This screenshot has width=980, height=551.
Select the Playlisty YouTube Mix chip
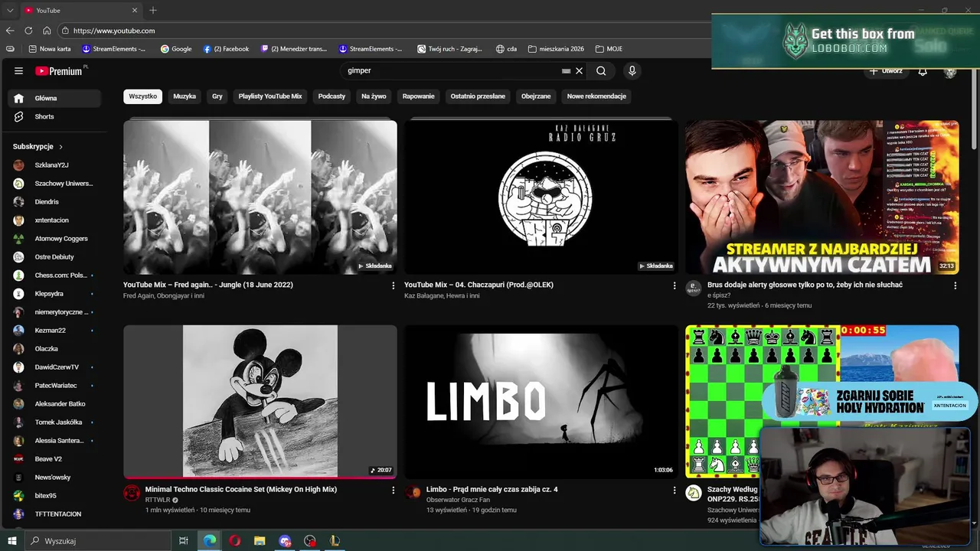tap(270, 96)
